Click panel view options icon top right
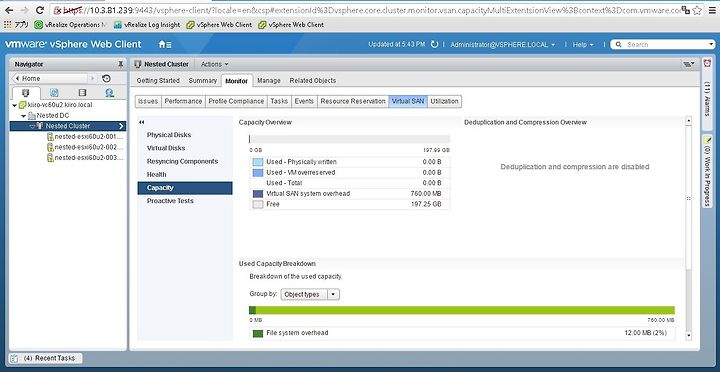This screenshot has width=720, height=372. (689, 65)
